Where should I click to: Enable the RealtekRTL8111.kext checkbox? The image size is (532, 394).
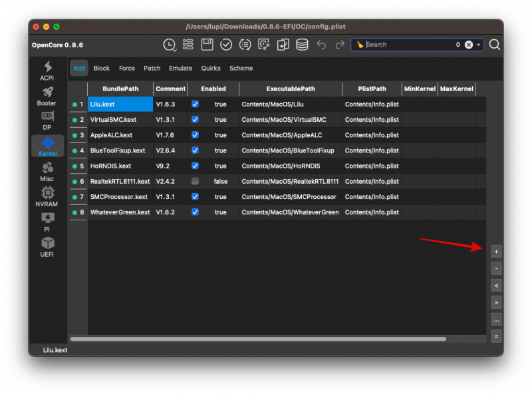pos(195,181)
